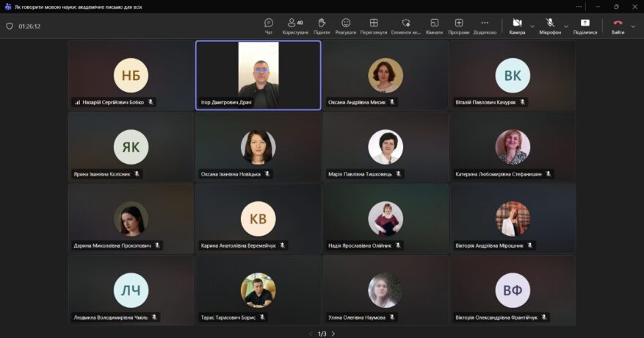644x338 pixels.
Task: Open the view layout options
Action: pos(374,26)
